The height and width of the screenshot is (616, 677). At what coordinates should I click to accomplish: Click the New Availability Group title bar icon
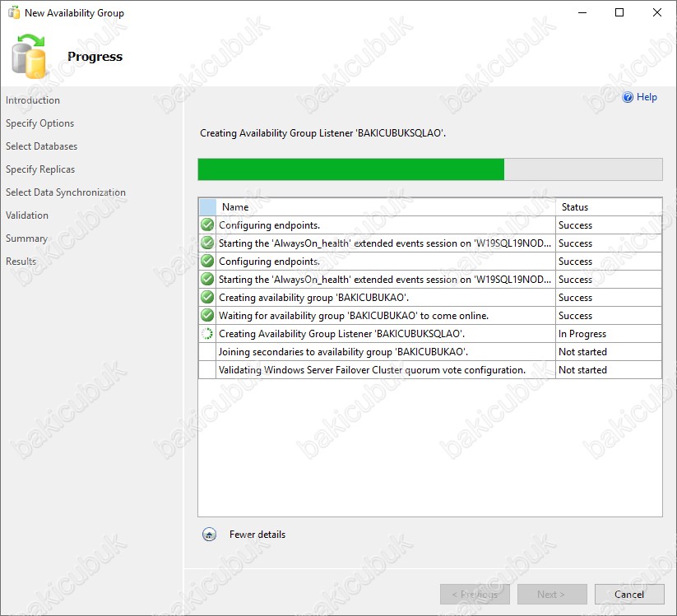point(14,12)
